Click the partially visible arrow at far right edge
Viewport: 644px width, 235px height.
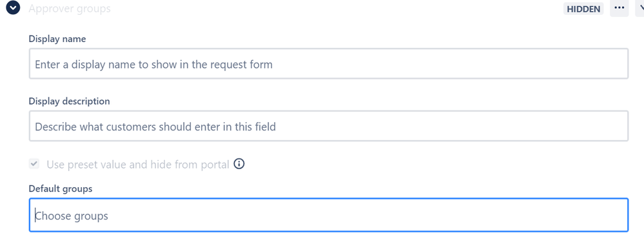[640, 8]
